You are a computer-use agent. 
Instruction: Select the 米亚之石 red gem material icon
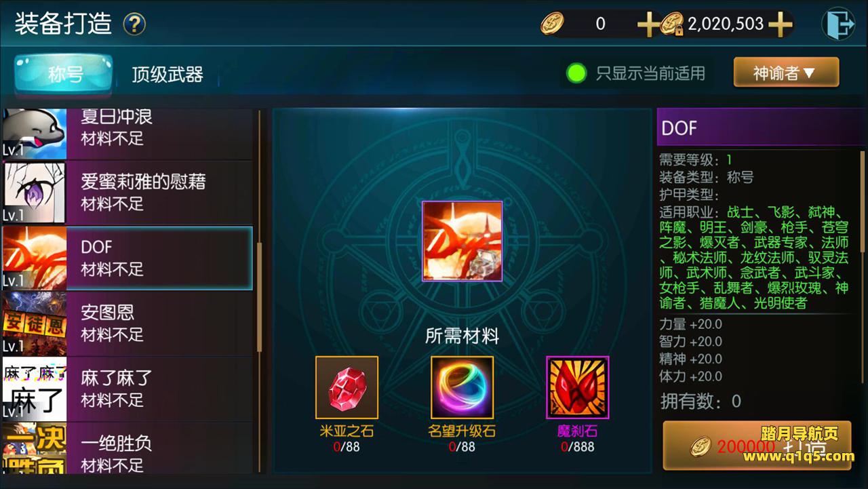point(347,387)
